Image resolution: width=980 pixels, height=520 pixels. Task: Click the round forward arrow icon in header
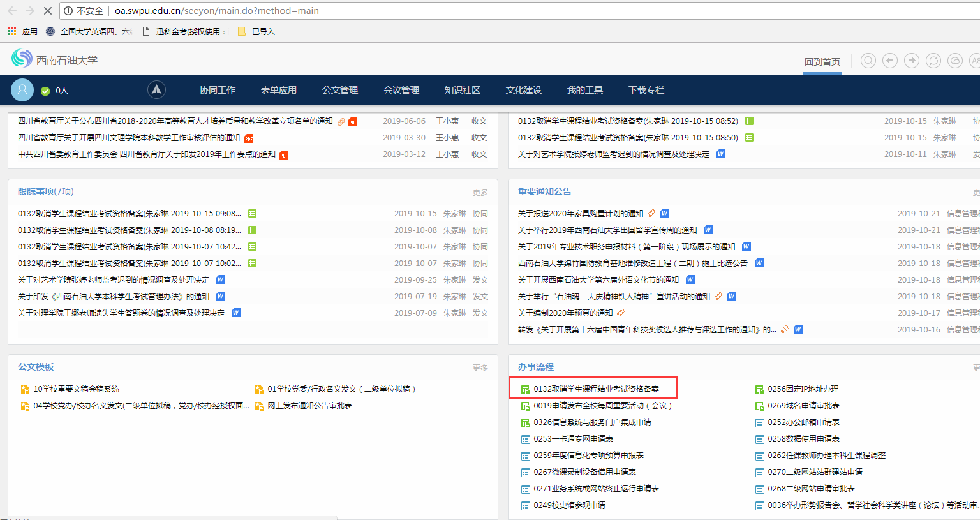(912, 61)
